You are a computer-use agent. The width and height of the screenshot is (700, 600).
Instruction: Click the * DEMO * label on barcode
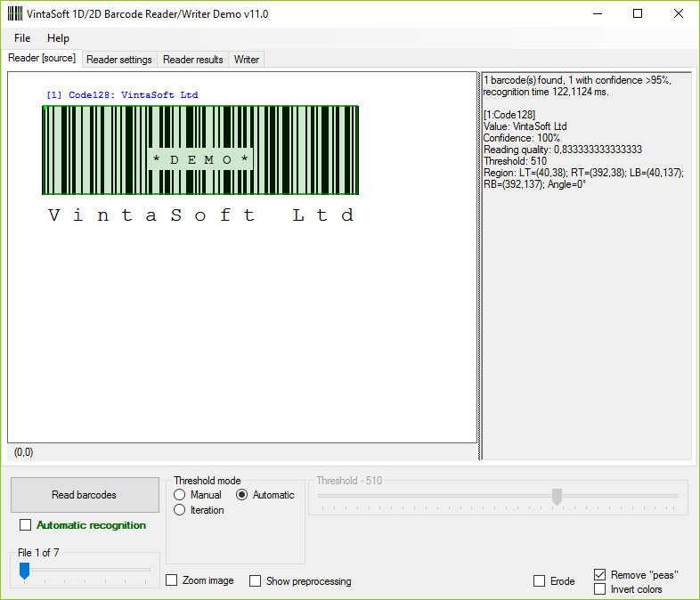(200, 159)
